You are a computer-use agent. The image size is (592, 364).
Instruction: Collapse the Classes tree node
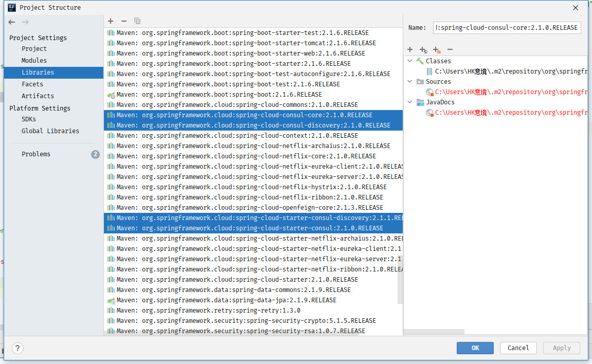point(409,61)
